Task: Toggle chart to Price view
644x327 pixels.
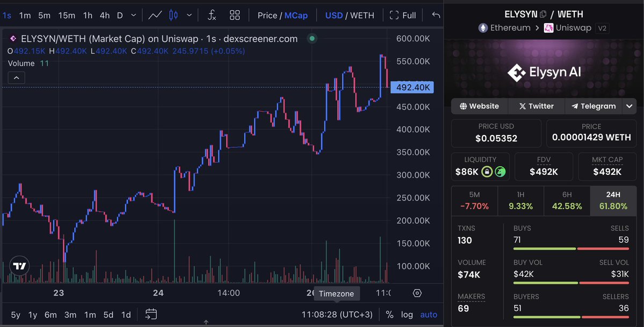Action: click(267, 15)
